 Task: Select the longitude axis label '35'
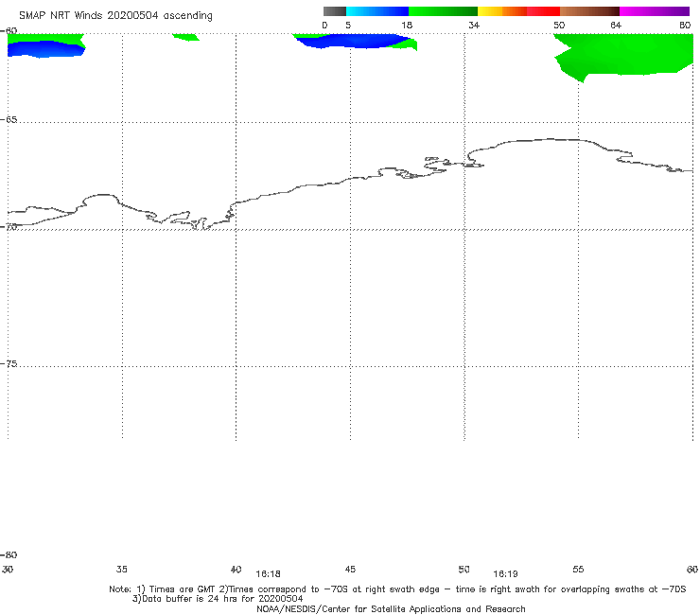click(x=122, y=570)
